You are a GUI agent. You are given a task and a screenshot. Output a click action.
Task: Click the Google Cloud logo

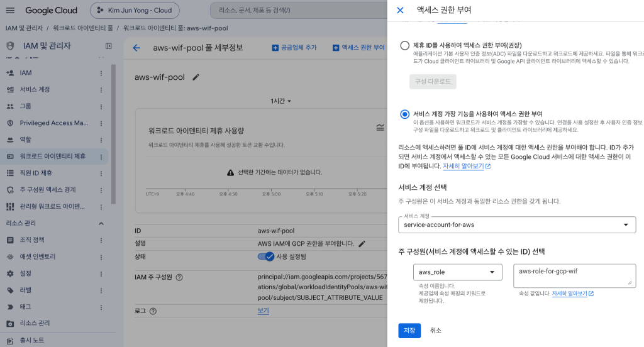coord(52,10)
